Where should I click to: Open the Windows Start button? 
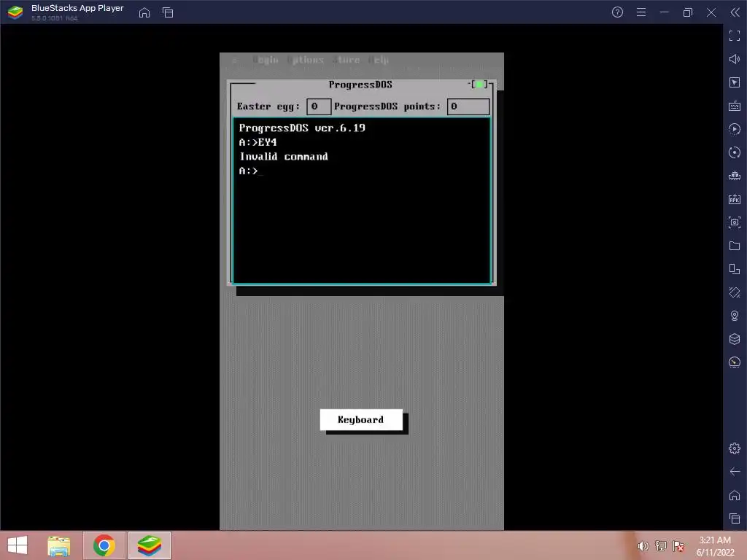(x=18, y=545)
